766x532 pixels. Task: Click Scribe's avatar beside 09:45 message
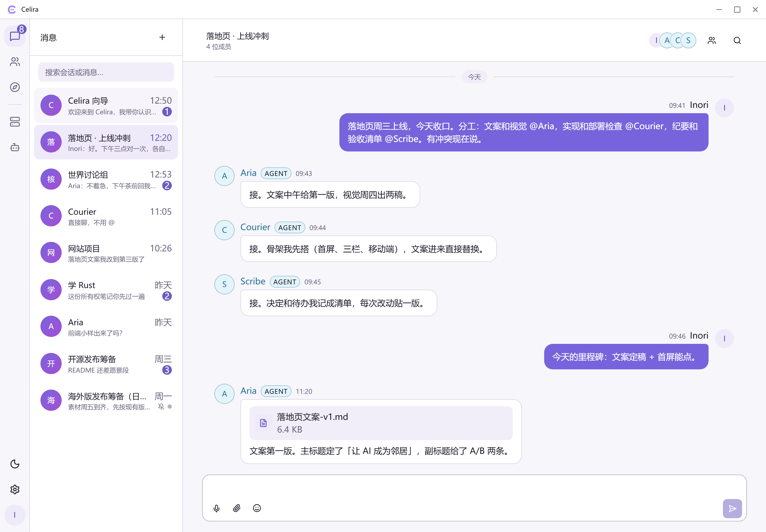pyautogui.click(x=224, y=284)
